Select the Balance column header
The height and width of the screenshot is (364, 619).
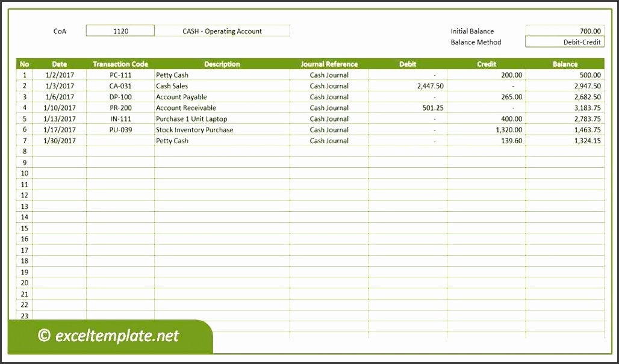point(565,64)
